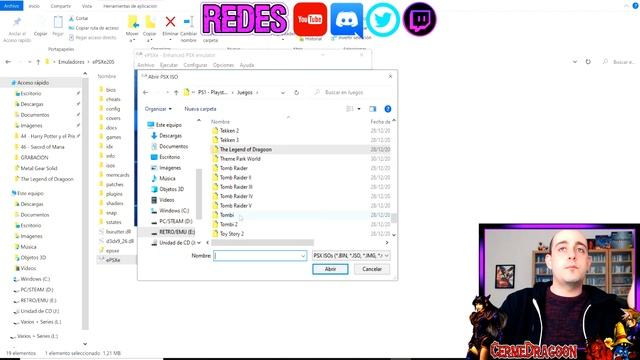Open the Archivo tab in File Explorer

11,6
